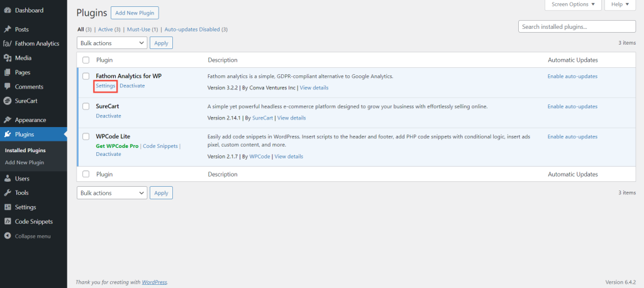The height and width of the screenshot is (288, 644).
Task: Click the Fathom Analytics fa/ icon
Action: tap(8, 43)
